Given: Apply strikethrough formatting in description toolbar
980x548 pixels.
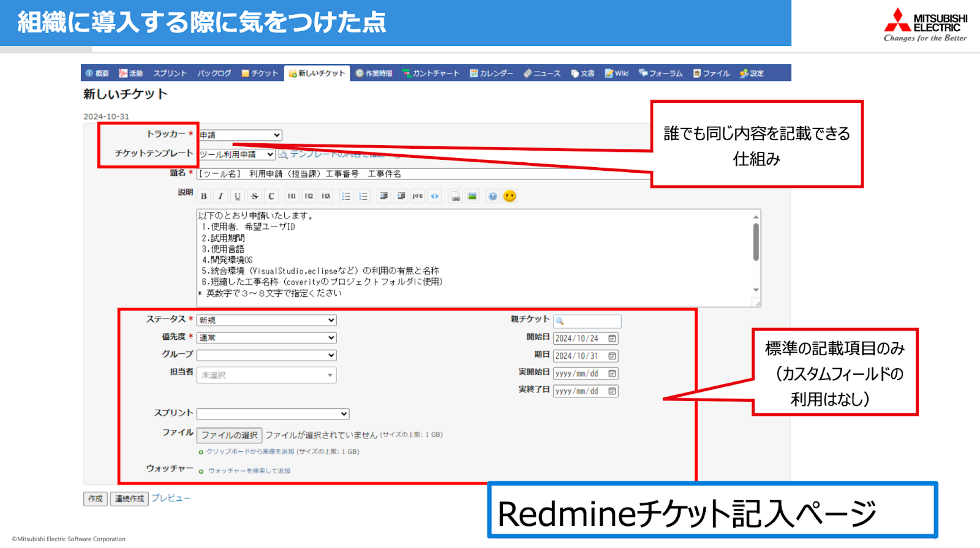Looking at the screenshot, I should point(255,196).
